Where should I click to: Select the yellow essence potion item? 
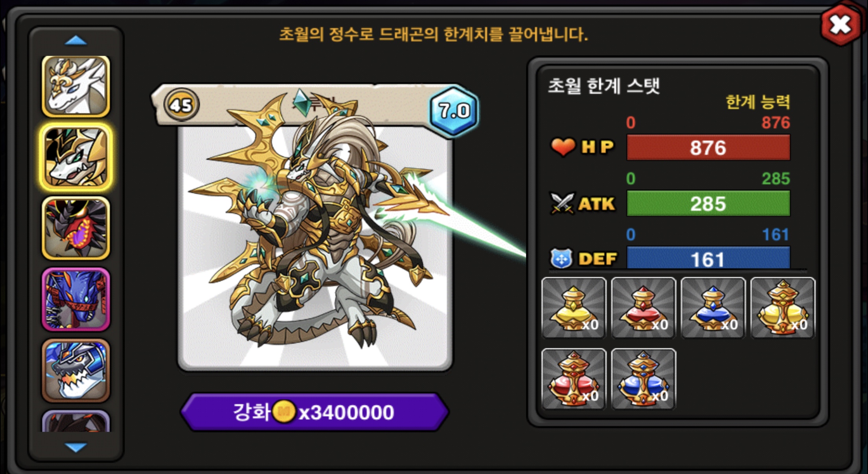point(574,307)
